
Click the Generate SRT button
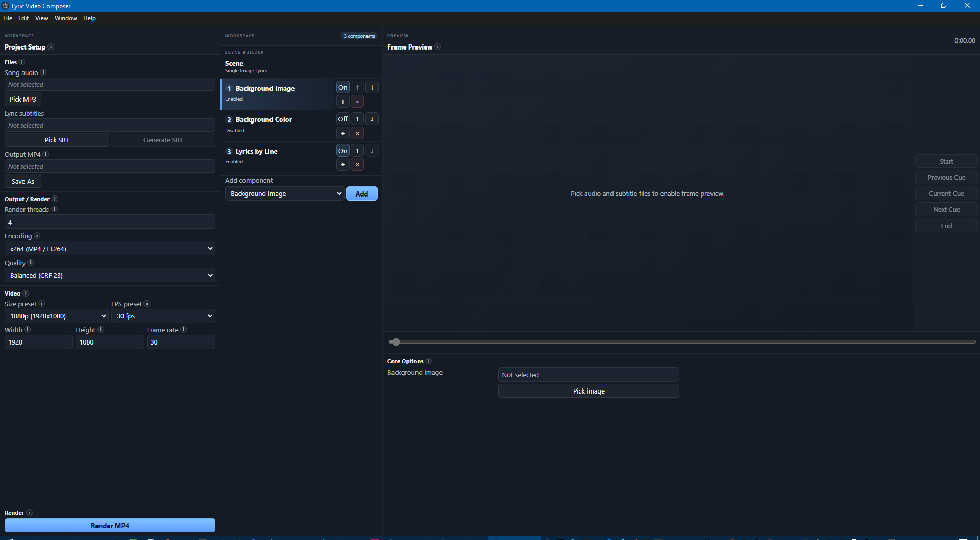pyautogui.click(x=163, y=139)
